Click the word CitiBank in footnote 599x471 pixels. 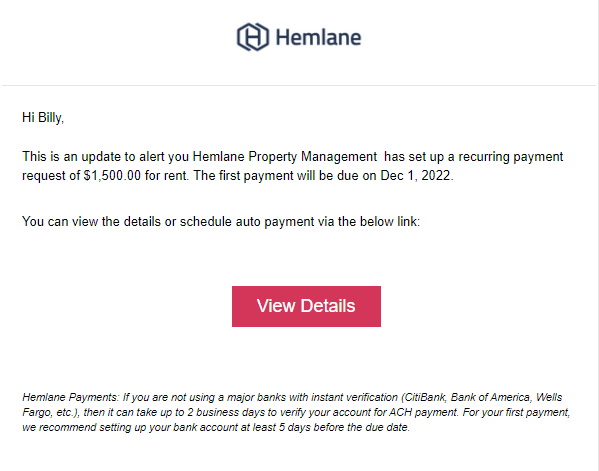click(424, 397)
